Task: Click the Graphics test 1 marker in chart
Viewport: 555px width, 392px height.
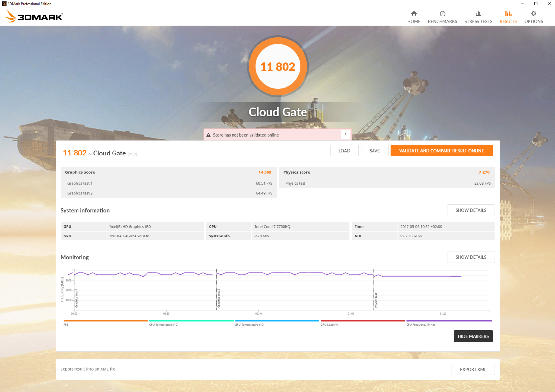Action: (76, 298)
